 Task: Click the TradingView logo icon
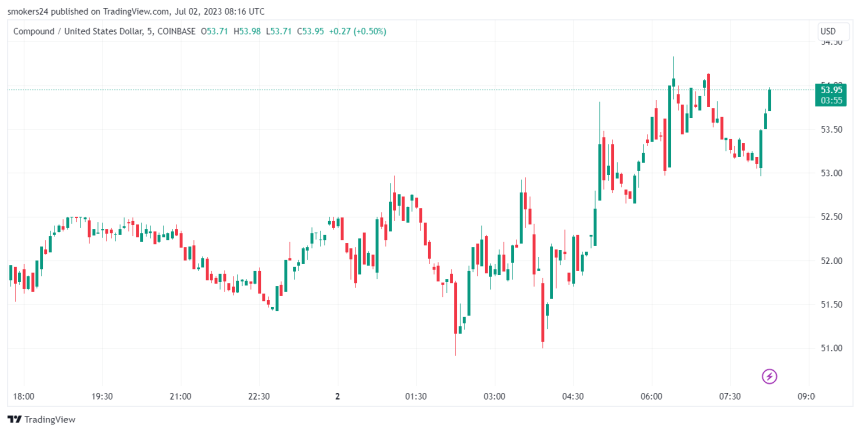point(14,420)
